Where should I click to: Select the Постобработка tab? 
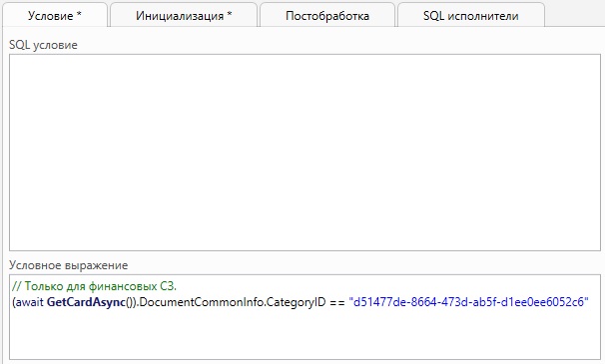pos(327,15)
